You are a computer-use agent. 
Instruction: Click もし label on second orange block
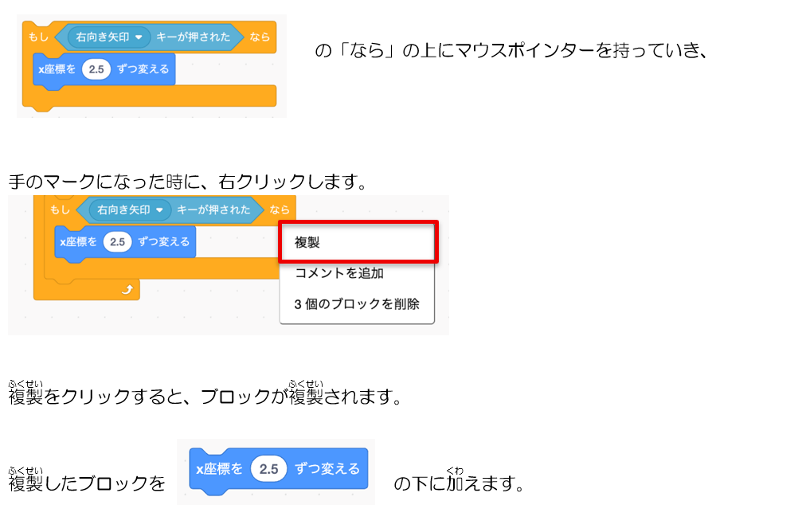click(59, 209)
